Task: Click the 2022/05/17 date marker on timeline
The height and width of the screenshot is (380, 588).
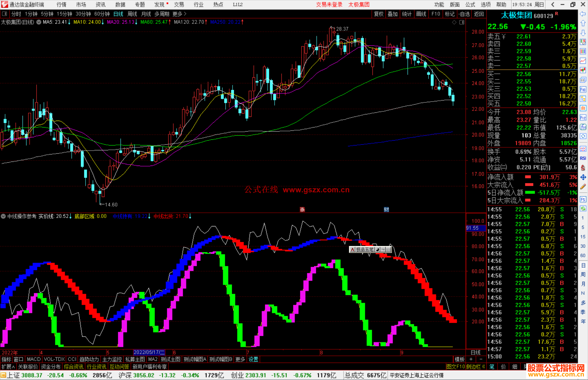Action: [149, 352]
